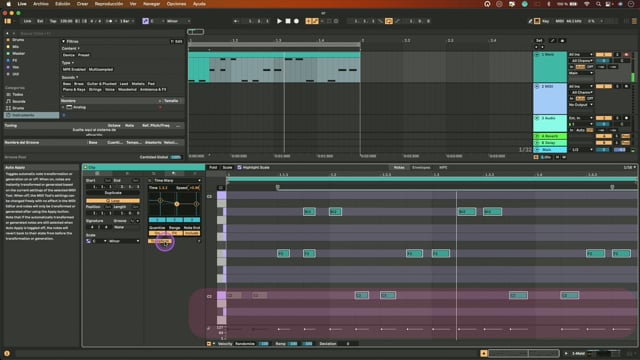Open track 2 No Output dropdown
The height and width of the screenshot is (360, 640).
580,105
